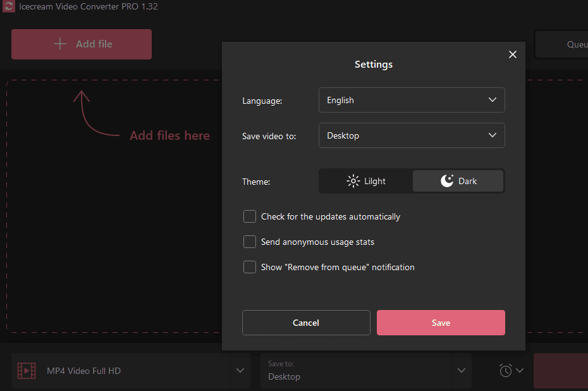The image size is (588, 391).
Task: Enable sending anonymous usage stats
Action: [250, 242]
